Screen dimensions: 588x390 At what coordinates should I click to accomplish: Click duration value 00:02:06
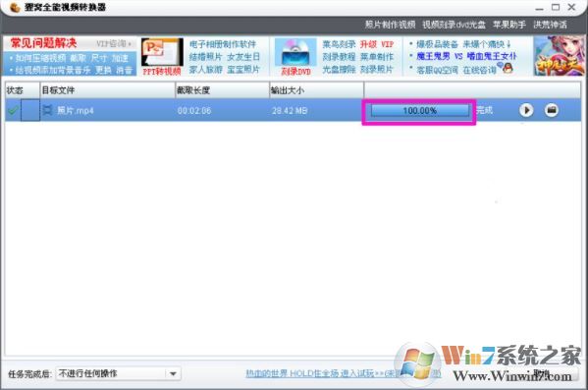[194, 111]
